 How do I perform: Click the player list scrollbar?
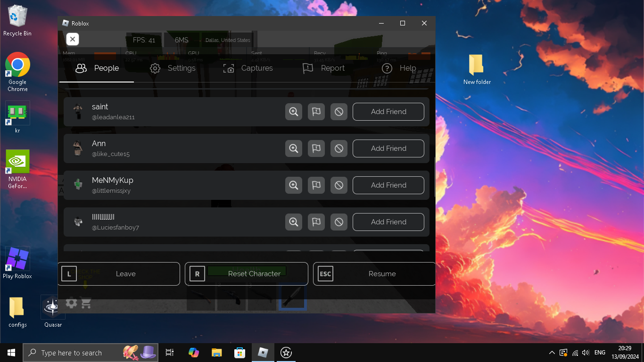coord(435,177)
